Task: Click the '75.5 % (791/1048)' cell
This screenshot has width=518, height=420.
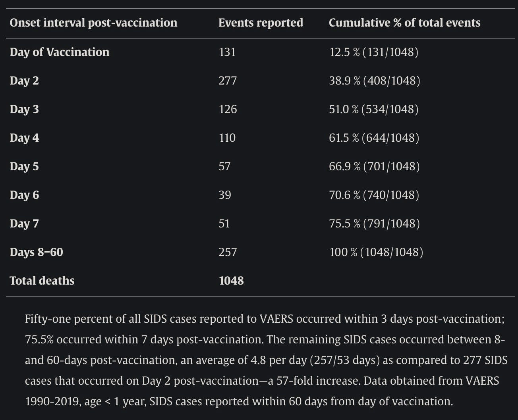Action: coord(374,223)
